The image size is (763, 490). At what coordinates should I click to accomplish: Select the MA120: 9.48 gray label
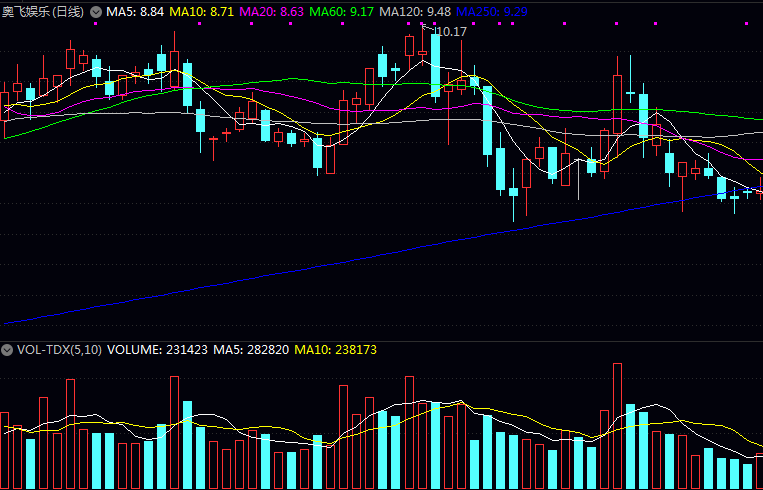(x=415, y=12)
